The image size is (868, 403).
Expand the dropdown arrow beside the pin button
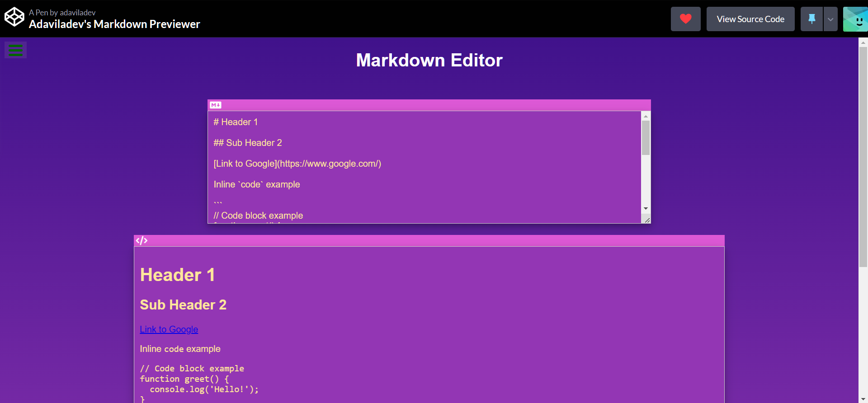tap(830, 19)
